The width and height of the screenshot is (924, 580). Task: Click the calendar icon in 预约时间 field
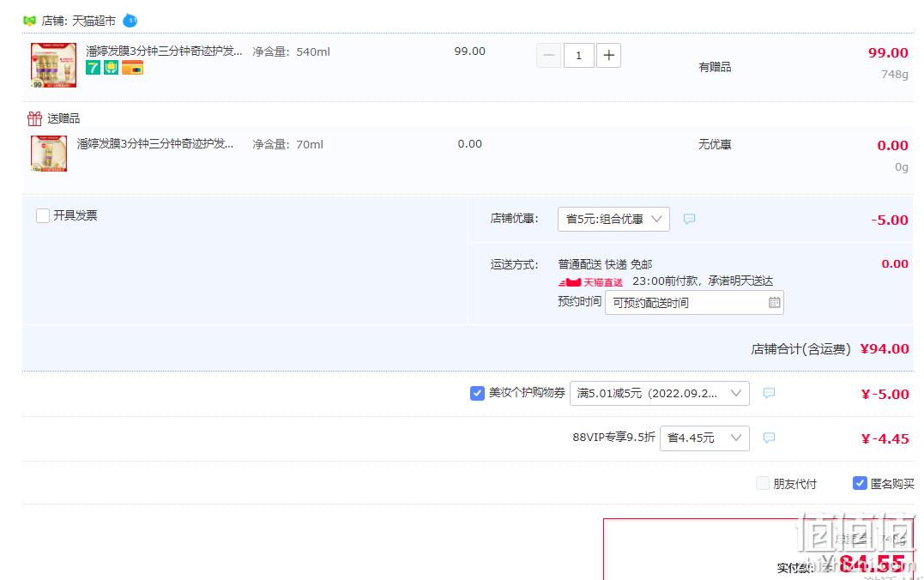click(x=775, y=302)
